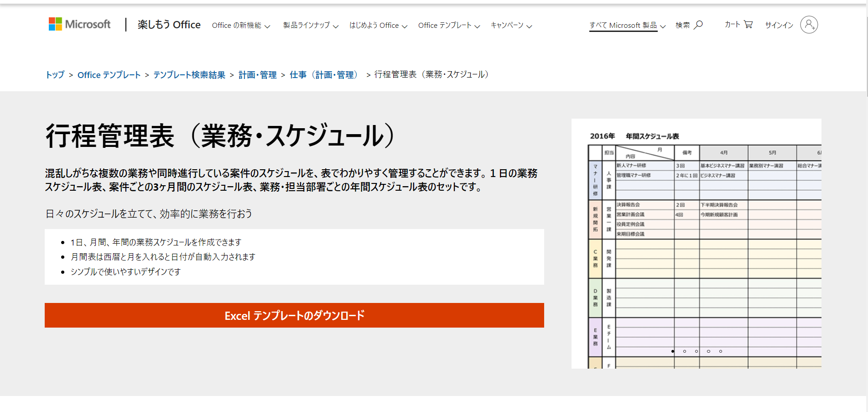868x412 pixels.
Task: Open 計画・管理 breadcrumb link
Action: (x=258, y=75)
